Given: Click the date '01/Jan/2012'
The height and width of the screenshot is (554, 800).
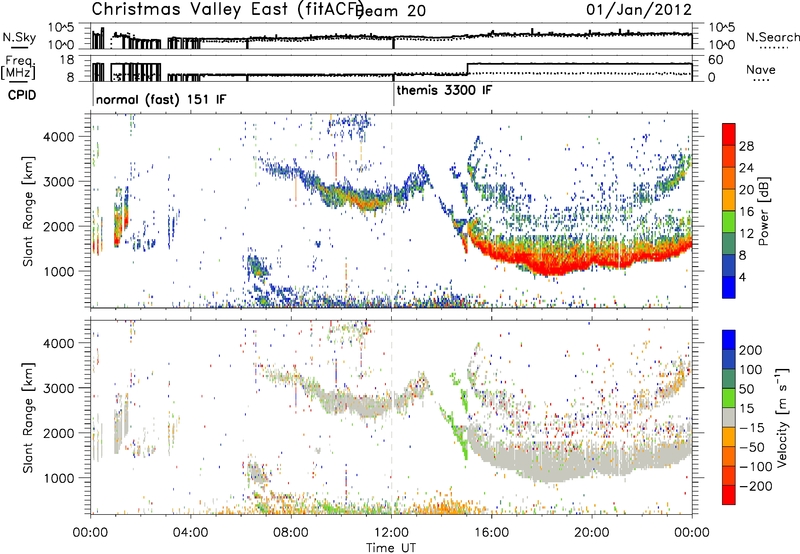Looking at the screenshot, I should pos(639,9).
